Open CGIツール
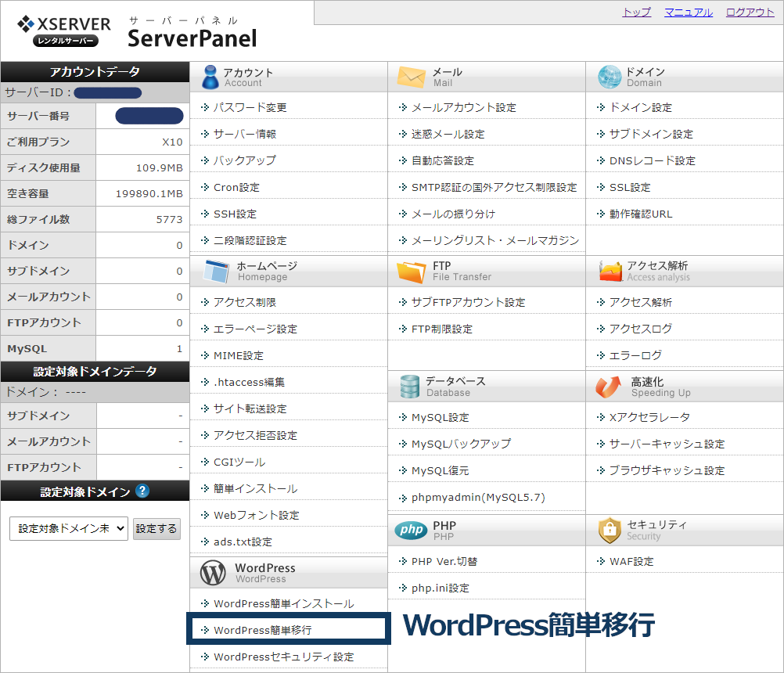 (x=239, y=462)
